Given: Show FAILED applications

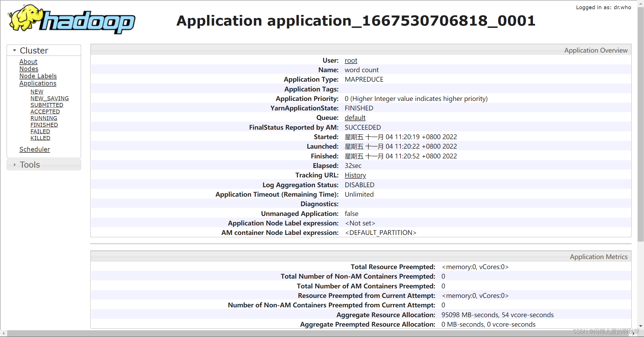Looking at the screenshot, I should click(40, 131).
